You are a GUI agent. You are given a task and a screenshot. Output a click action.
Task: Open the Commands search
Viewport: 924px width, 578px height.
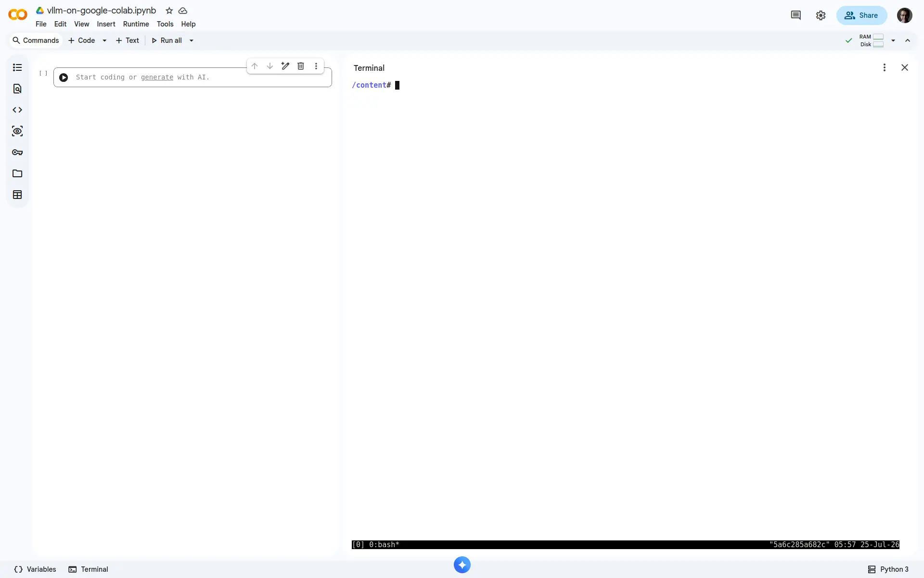coord(36,40)
